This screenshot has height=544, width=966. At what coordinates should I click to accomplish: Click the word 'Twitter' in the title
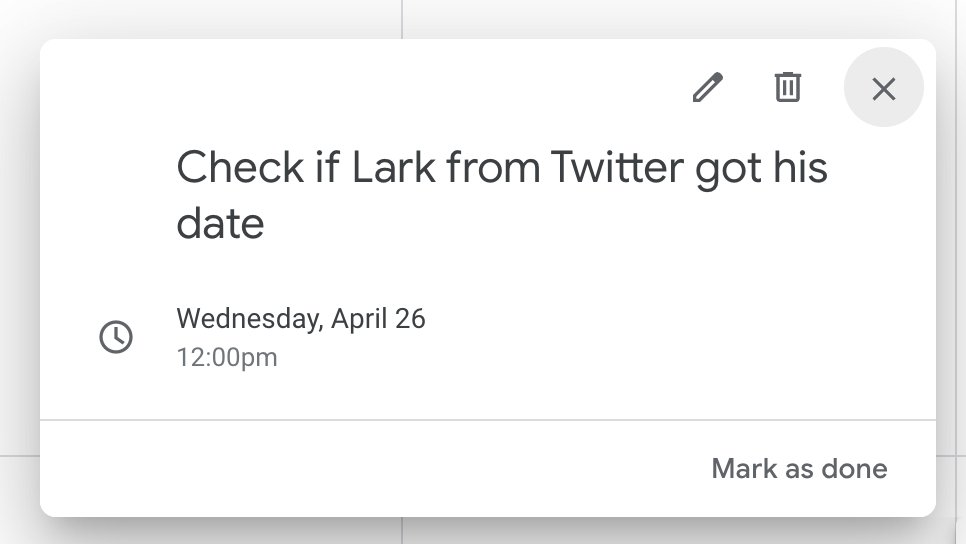pyautogui.click(x=617, y=168)
